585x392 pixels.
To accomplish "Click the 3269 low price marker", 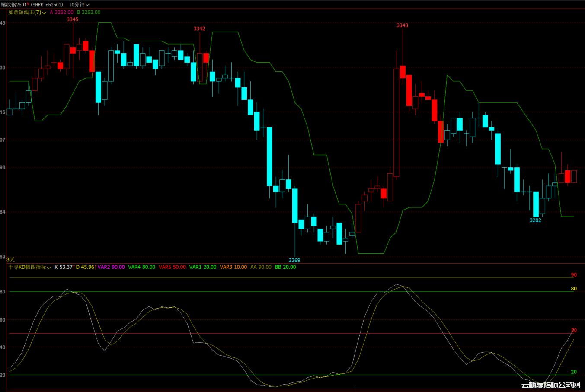I will click(294, 260).
